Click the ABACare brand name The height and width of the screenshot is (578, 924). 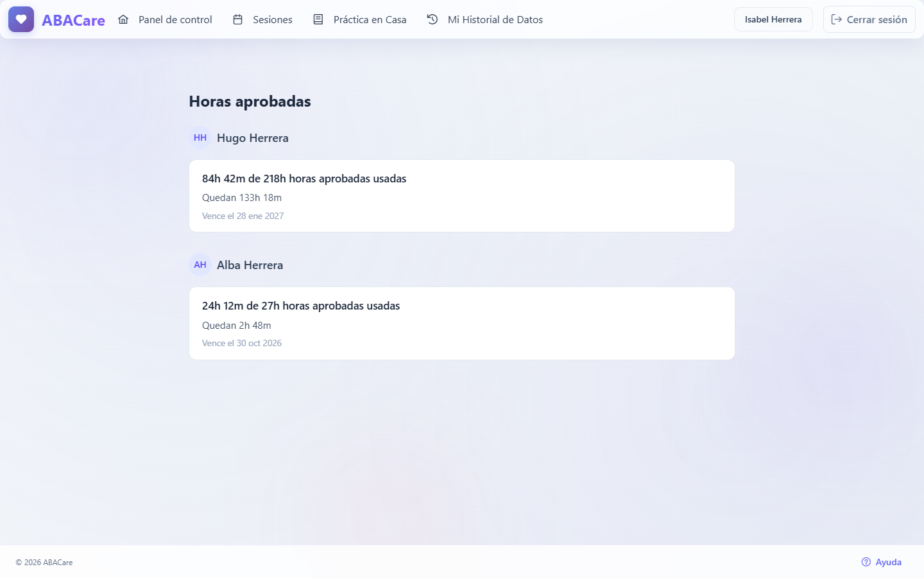pyautogui.click(x=73, y=20)
